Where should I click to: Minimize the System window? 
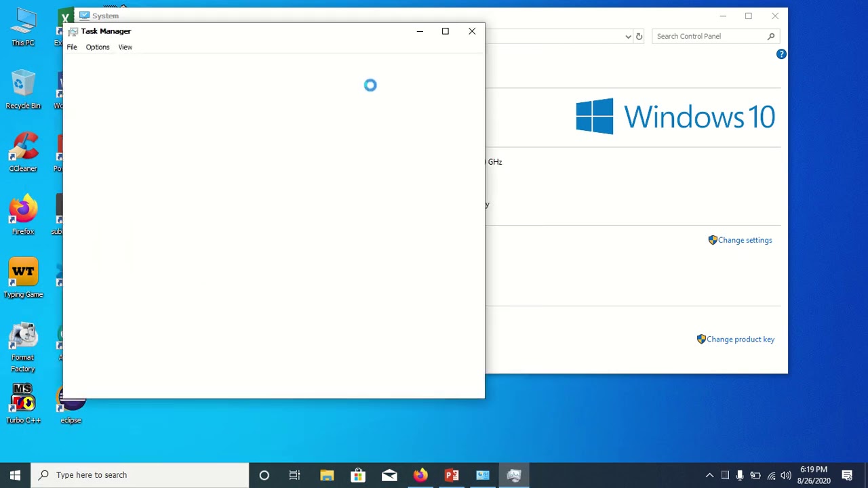[x=723, y=16]
